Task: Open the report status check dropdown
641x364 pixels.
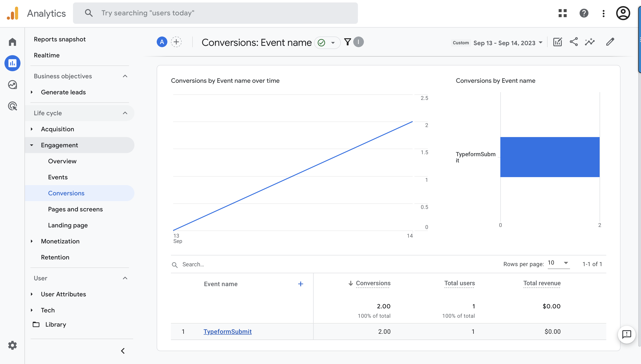Action: coord(327,43)
